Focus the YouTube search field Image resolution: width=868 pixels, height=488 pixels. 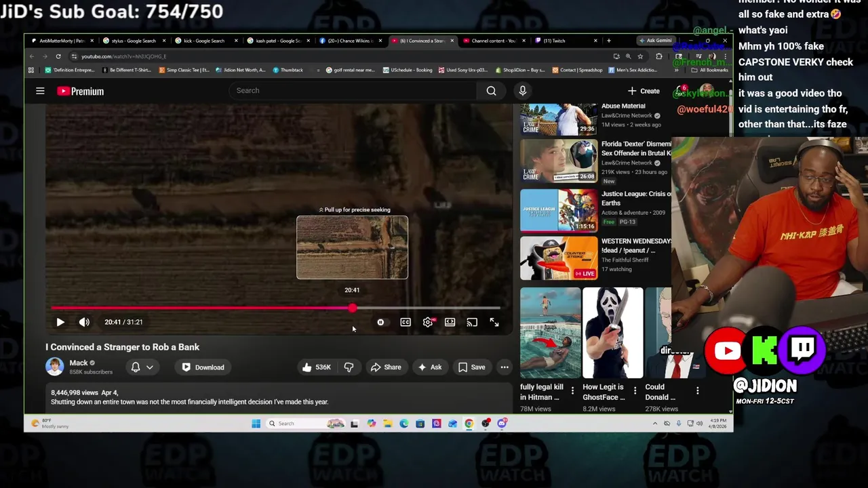coord(353,91)
